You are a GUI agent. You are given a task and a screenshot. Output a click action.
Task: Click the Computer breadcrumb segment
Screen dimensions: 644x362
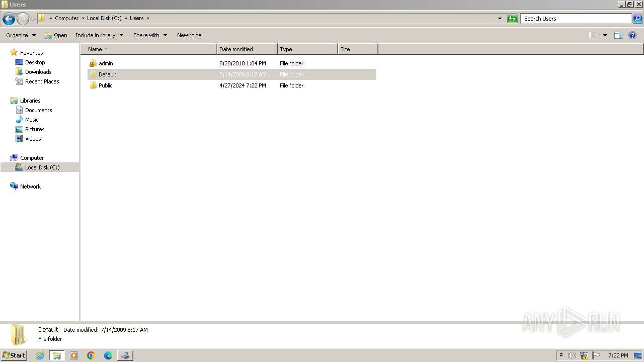(x=66, y=18)
